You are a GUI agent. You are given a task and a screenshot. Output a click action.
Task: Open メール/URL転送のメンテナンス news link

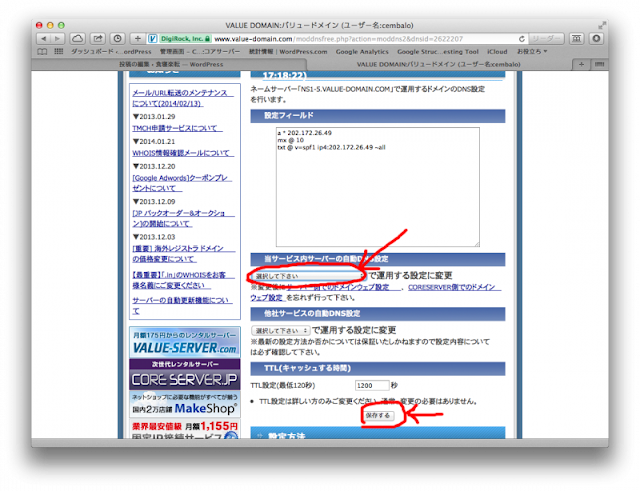click(182, 98)
